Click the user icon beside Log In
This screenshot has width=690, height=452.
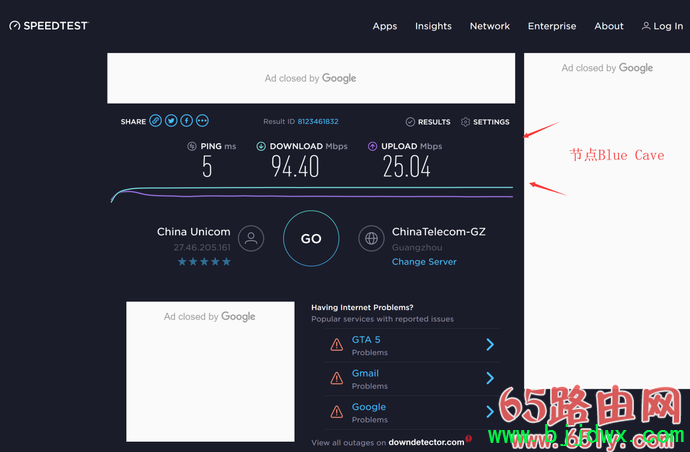point(646,26)
